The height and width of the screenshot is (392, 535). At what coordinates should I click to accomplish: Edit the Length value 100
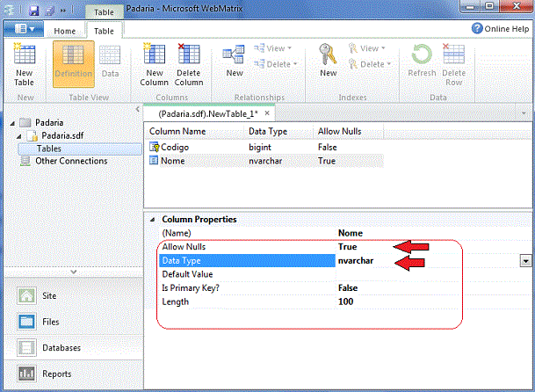[x=345, y=301]
